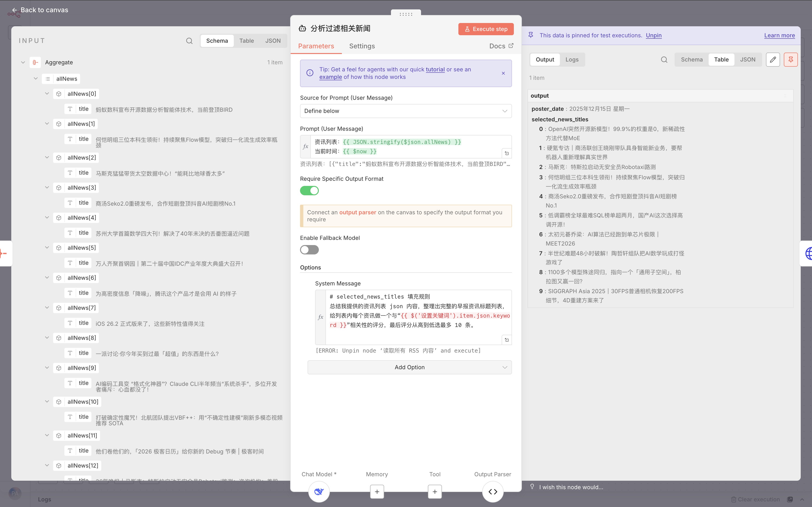Click the output panel search icon
812x507 pixels.
click(664, 60)
